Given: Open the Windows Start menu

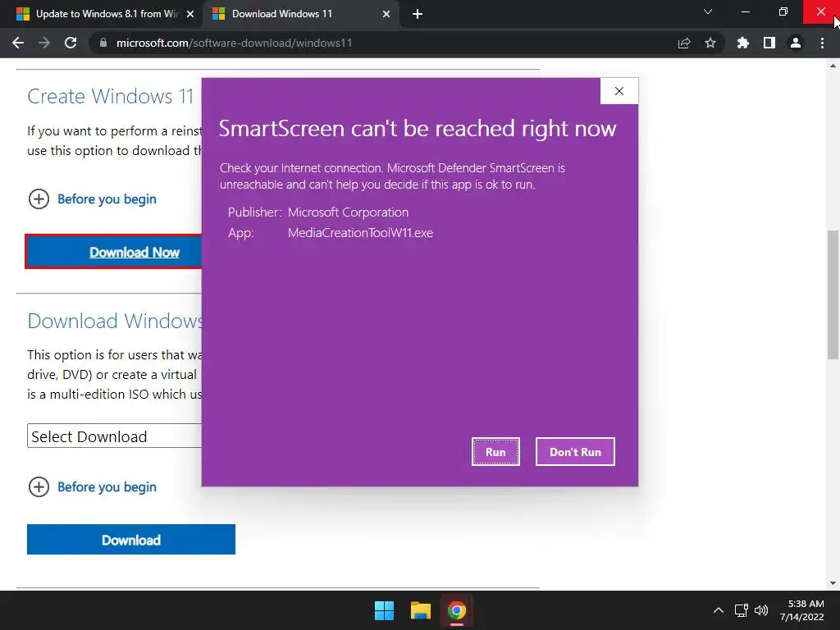Looking at the screenshot, I should (x=384, y=610).
